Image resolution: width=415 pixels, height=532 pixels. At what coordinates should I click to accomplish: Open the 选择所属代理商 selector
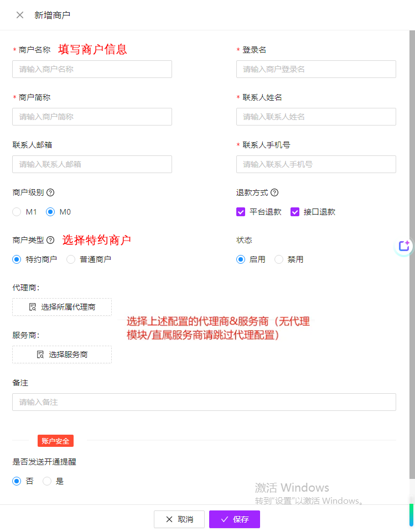point(62,307)
